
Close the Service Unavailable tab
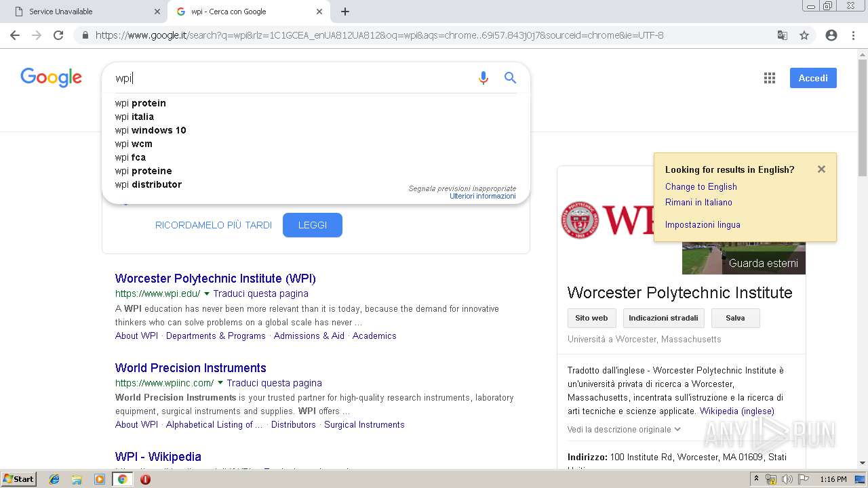157,12
